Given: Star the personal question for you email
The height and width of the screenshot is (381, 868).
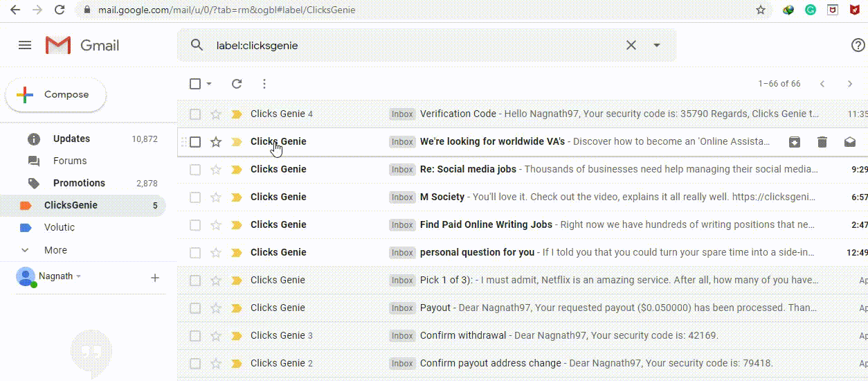Looking at the screenshot, I should [x=216, y=253].
